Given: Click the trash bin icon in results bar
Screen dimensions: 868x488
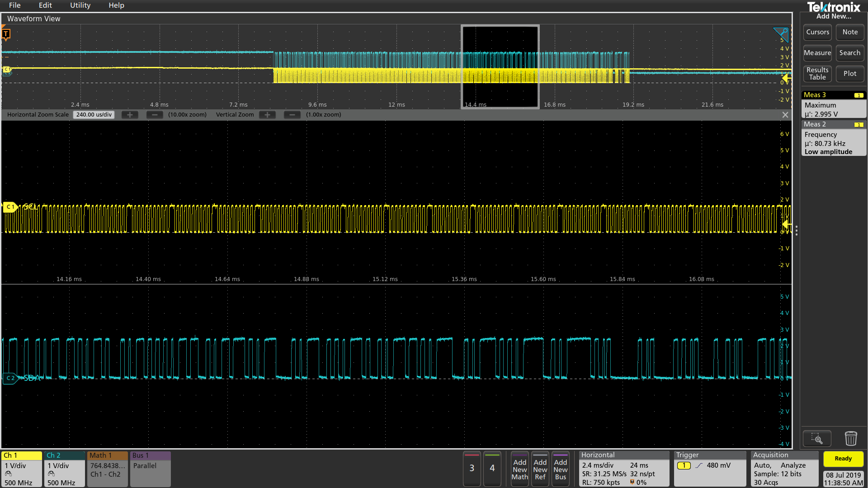Looking at the screenshot, I should click(x=851, y=438).
